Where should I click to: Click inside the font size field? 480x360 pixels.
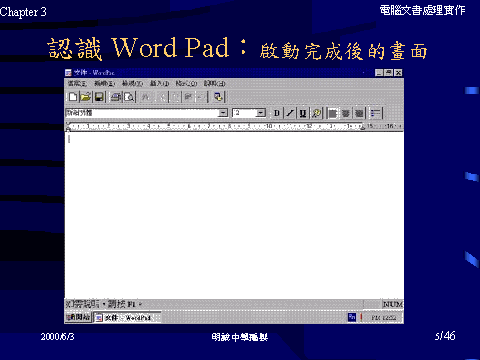pyautogui.click(x=244, y=113)
